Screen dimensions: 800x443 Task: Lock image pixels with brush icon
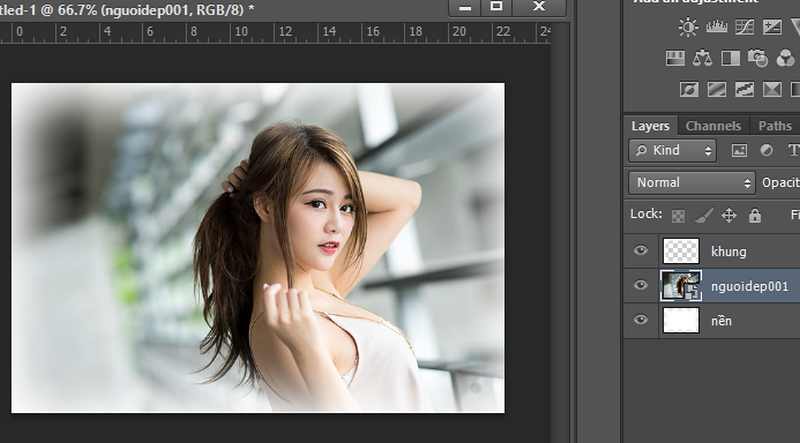[704, 216]
